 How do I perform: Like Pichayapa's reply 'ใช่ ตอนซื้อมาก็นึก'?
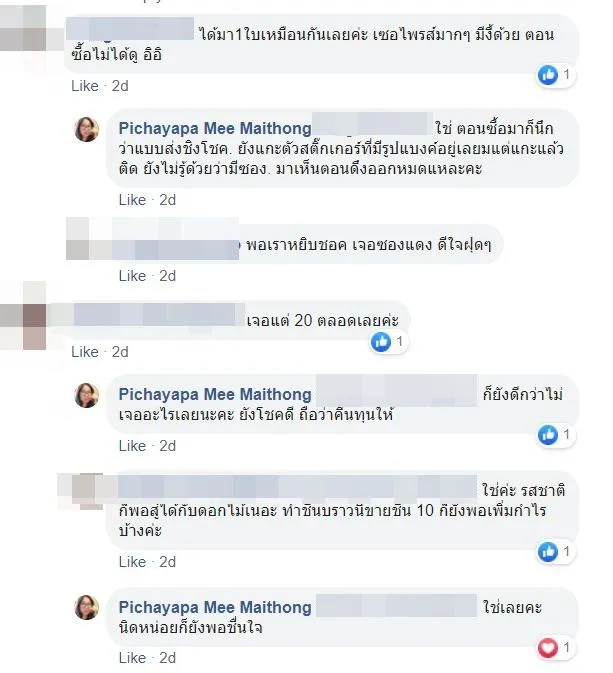point(133,200)
